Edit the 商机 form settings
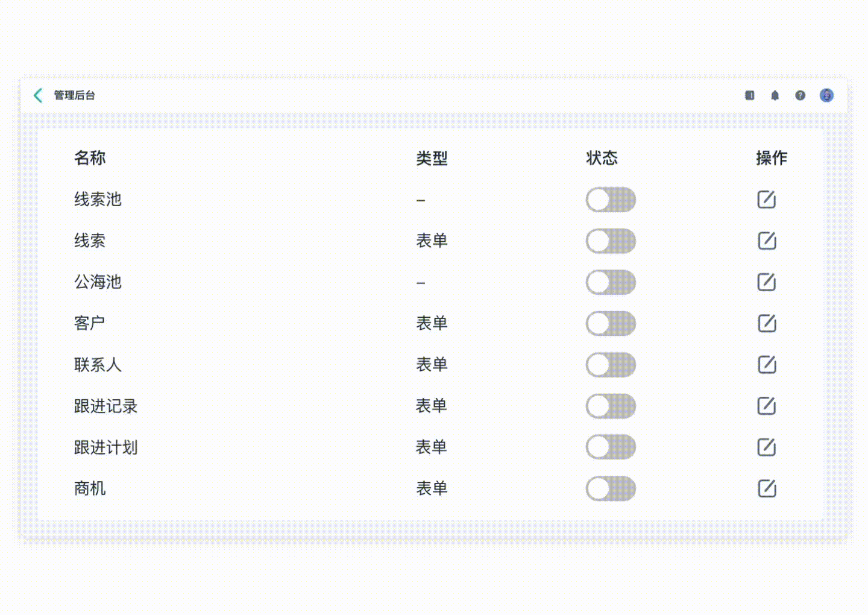This screenshot has height=615, width=868. (x=766, y=488)
